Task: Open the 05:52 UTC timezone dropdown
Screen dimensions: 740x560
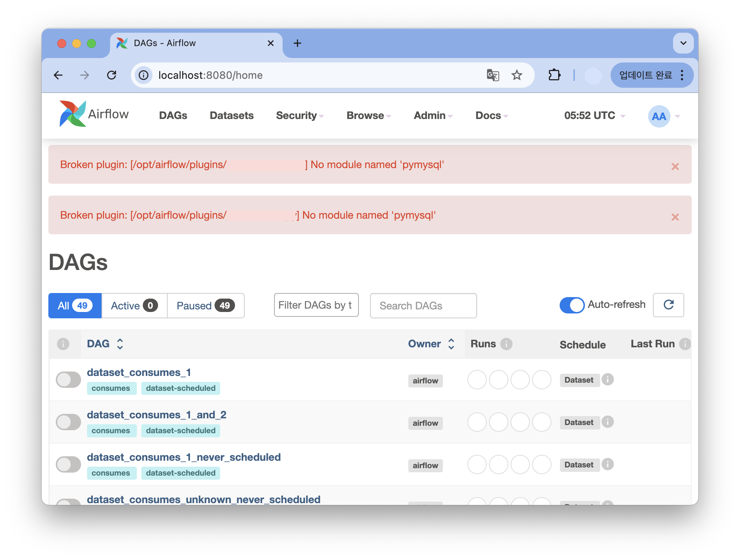Action: 594,116
